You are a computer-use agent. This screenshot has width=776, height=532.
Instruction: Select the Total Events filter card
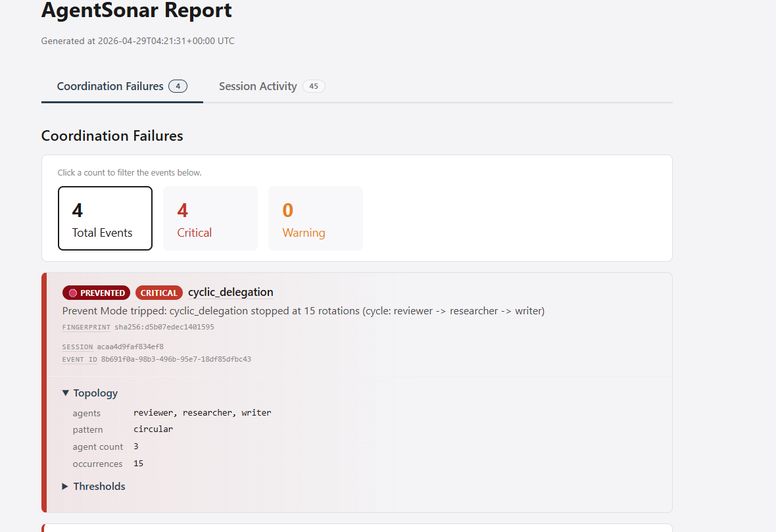point(105,218)
